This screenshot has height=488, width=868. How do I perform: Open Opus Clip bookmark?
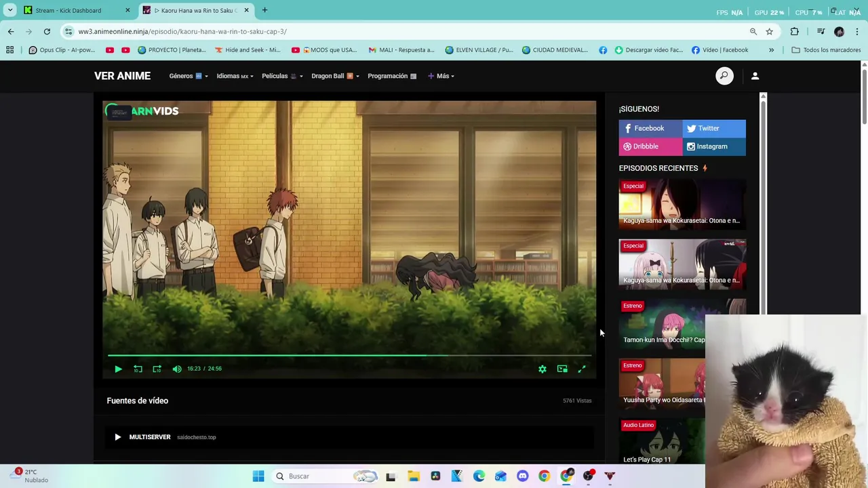tap(62, 49)
